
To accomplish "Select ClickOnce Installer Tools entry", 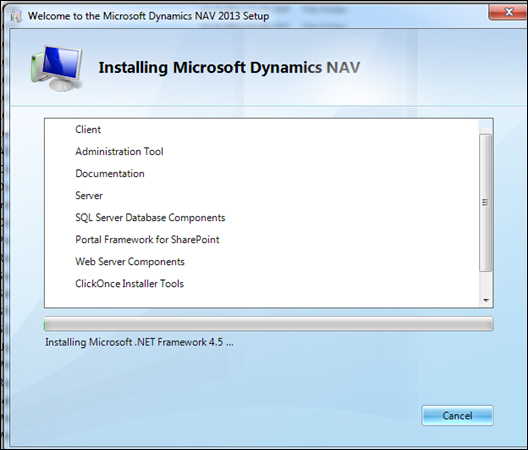I will click(129, 284).
